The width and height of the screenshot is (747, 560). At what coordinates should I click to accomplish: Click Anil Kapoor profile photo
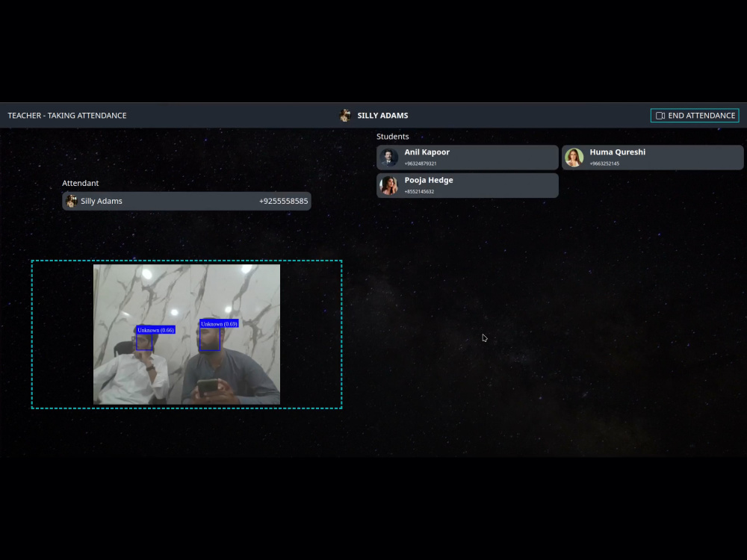[388, 158]
